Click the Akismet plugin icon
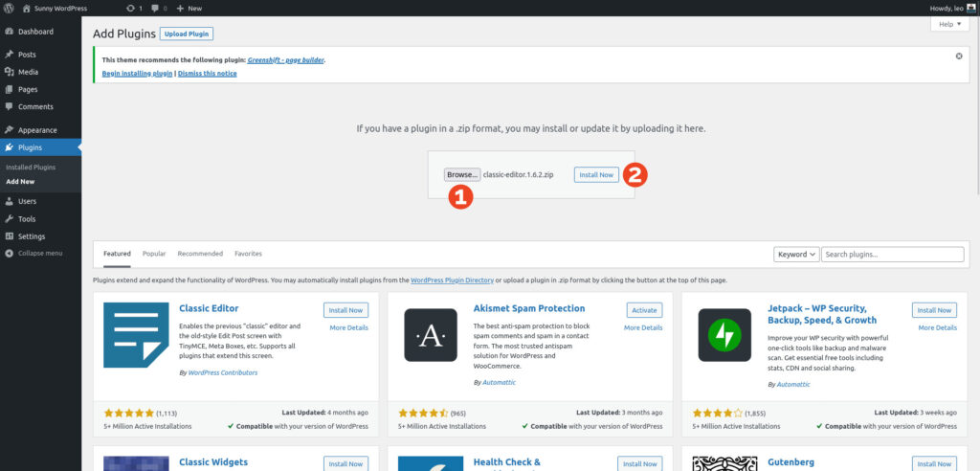980x471 pixels. click(x=430, y=335)
